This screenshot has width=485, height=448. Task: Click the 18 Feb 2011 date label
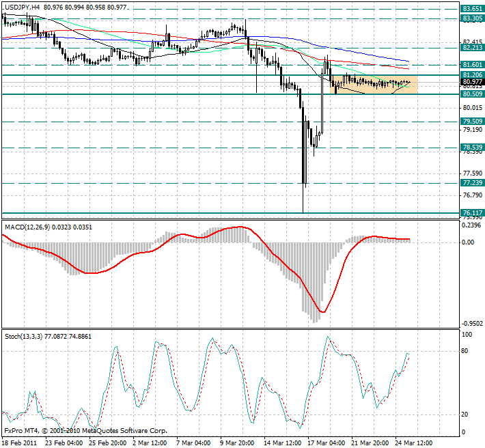coord(19,443)
